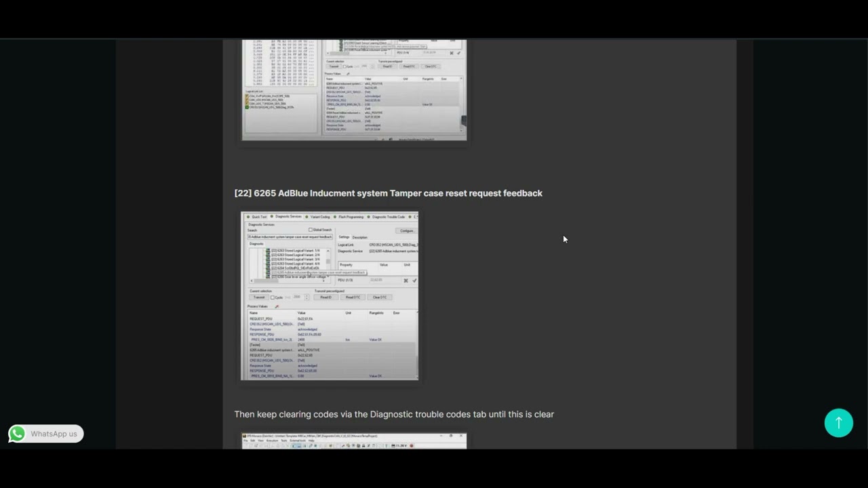This screenshot has height=488, width=868.
Task: Select the Variant Coding tab in middle screenshot
Action: (318, 217)
